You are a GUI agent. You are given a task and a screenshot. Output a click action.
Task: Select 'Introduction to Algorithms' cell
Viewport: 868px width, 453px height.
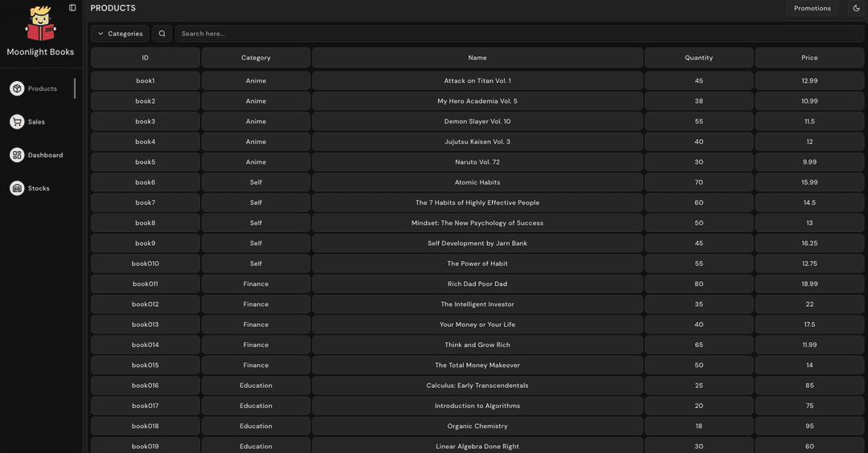tap(477, 406)
